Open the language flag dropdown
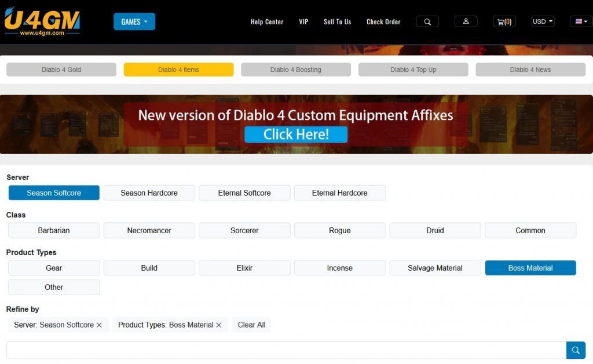Image resolution: width=593 pixels, height=364 pixels. tap(581, 21)
